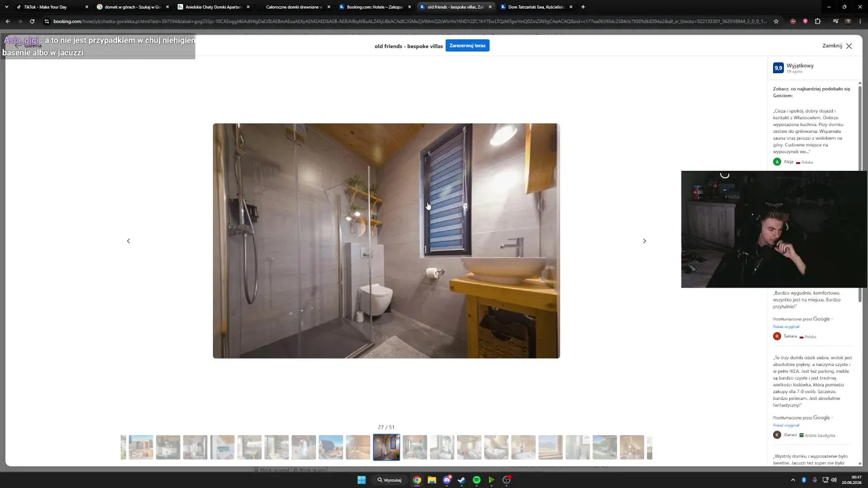The image size is (868, 488).
Task: Click the Bluetooth icon in system tray
Action: (804, 480)
